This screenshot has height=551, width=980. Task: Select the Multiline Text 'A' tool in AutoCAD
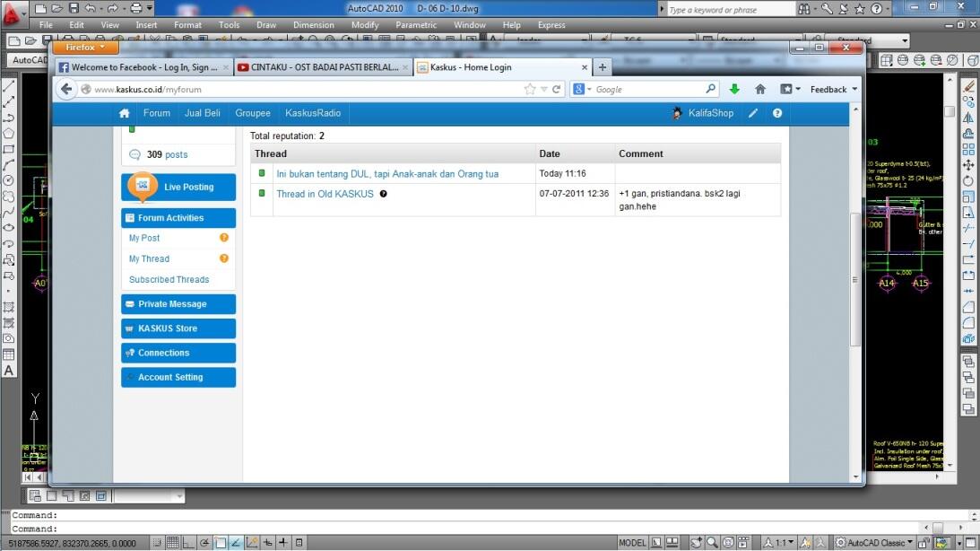pos(9,371)
